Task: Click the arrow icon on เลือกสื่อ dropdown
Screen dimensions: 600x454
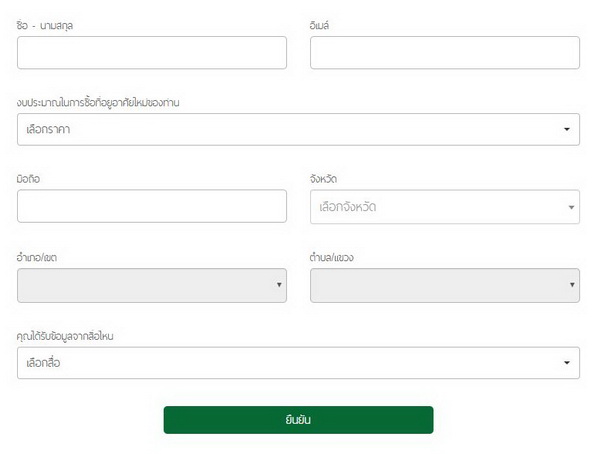Action: click(x=567, y=363)
